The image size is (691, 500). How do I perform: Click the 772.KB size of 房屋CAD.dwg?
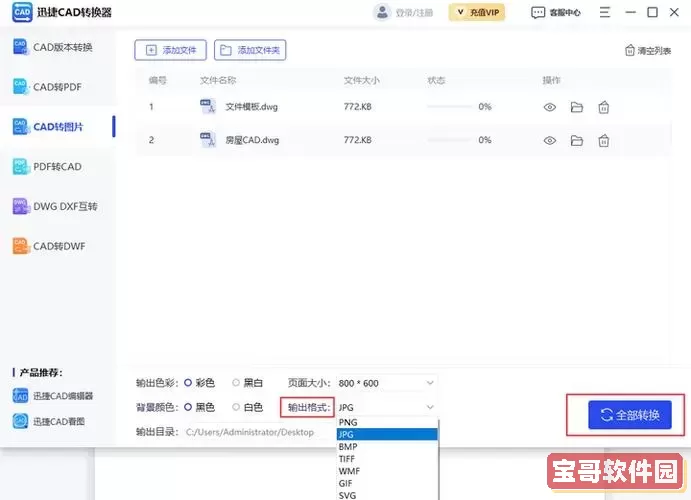point(357,140)
